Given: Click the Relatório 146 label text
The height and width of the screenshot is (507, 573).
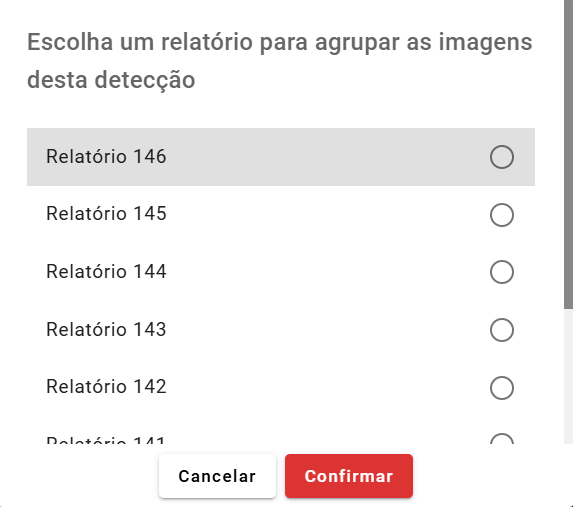Looking at the screenshot, I should [x=106, y=156].
